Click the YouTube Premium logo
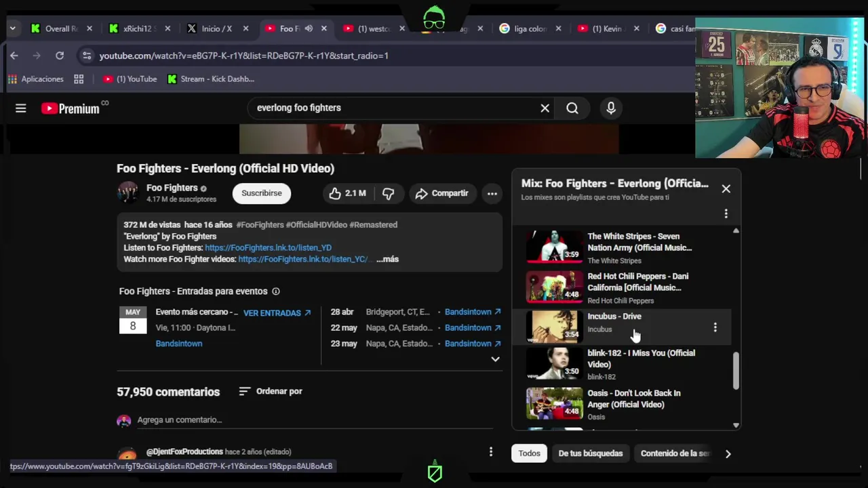This screenshot has height=488, width=868. [x=71, y=108]
